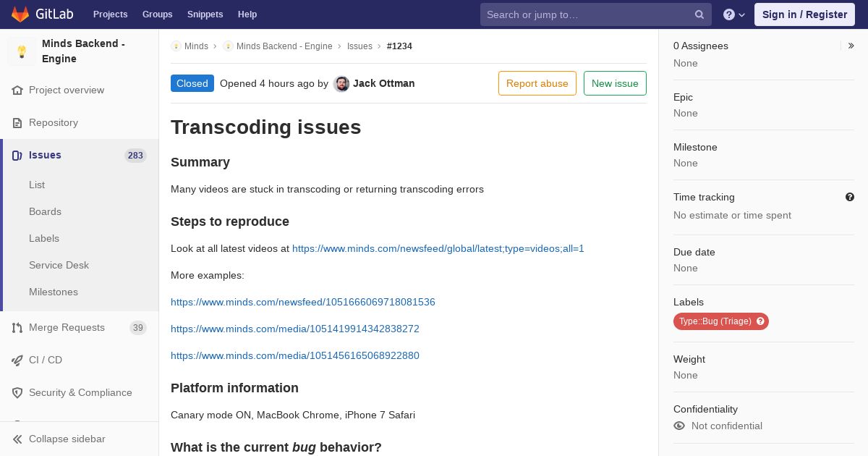The width and height of the screenshot is (868, 456).
Task: Click the Time tracking help icon
Action: tap(850, 197)
